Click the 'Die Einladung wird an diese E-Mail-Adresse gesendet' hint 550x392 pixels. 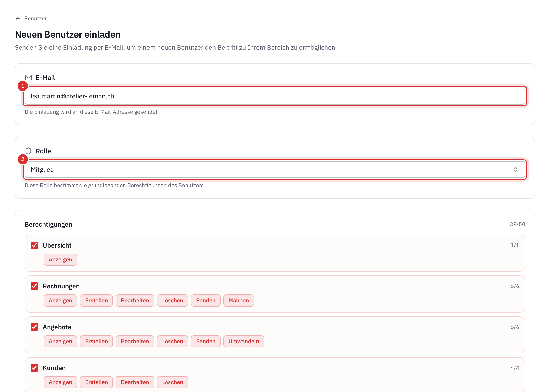pyautogui.click(x=91, y=112)
